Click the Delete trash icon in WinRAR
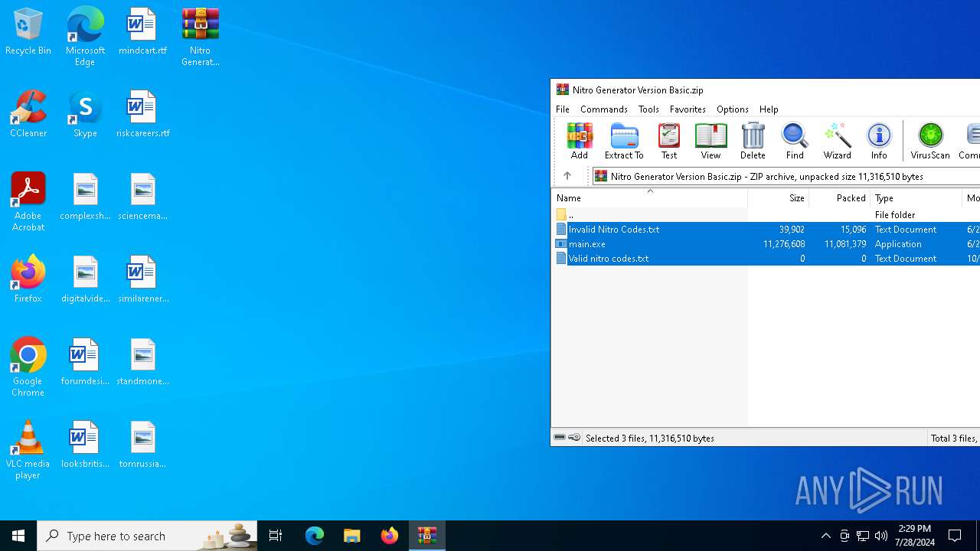This screenshot has height=551, width=980. click(x=753, y=141)
